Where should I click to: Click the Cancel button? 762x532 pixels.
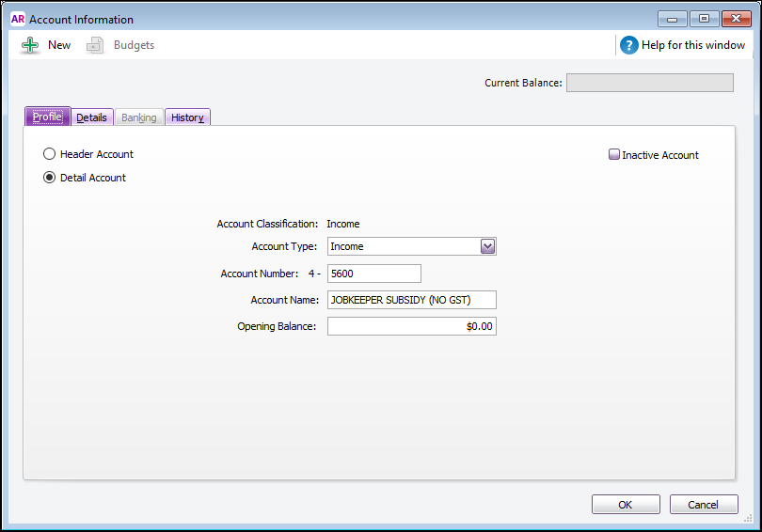click(703, 505)
